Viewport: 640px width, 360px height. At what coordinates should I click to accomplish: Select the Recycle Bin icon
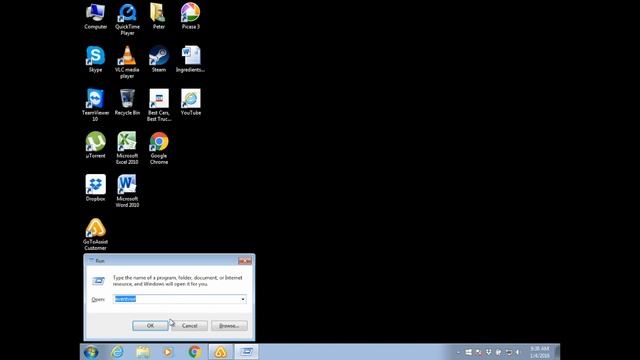(127, 102)
